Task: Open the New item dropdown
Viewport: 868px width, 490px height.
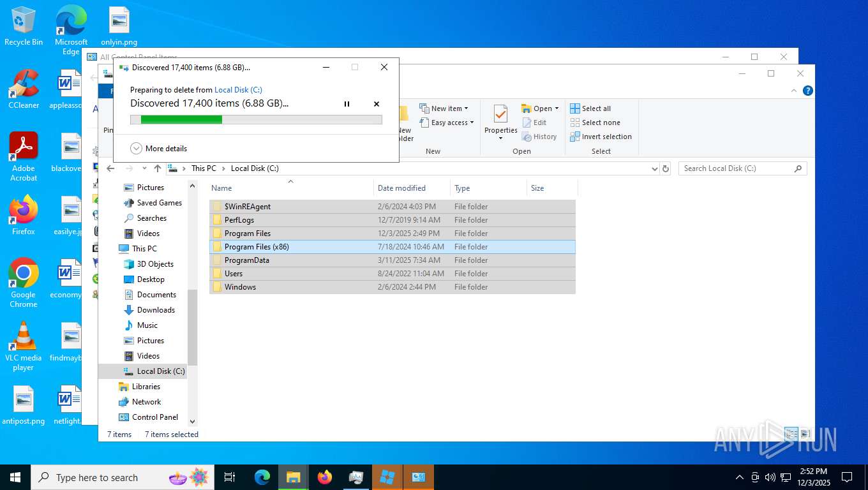Action: pos(444,108)
